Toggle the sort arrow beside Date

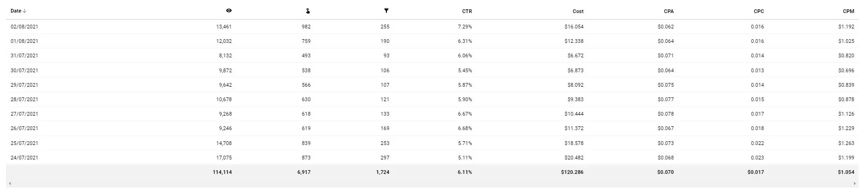[x=25, y=11]
